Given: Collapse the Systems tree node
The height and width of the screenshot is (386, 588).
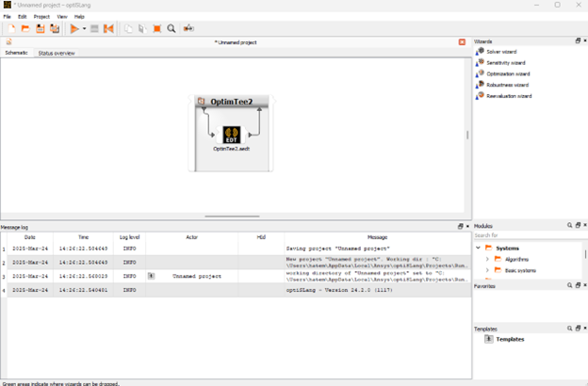Looking at the screenshot, I should click(478, 248).
